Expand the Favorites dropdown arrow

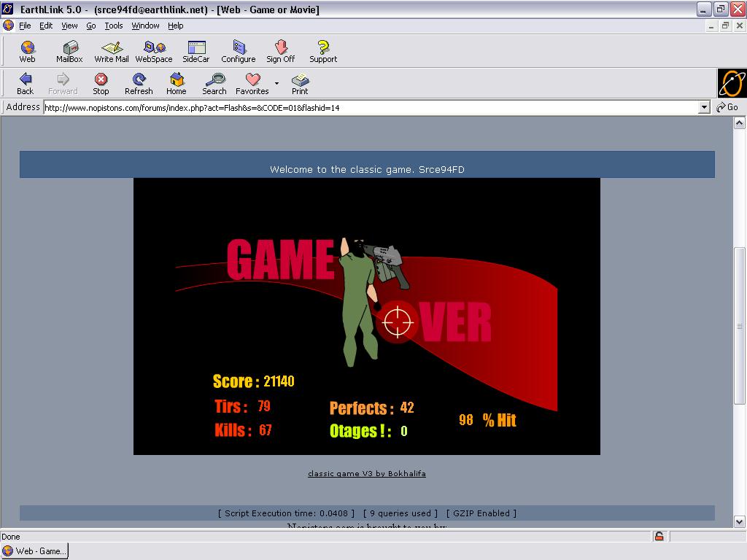click(x=276, y=83)
